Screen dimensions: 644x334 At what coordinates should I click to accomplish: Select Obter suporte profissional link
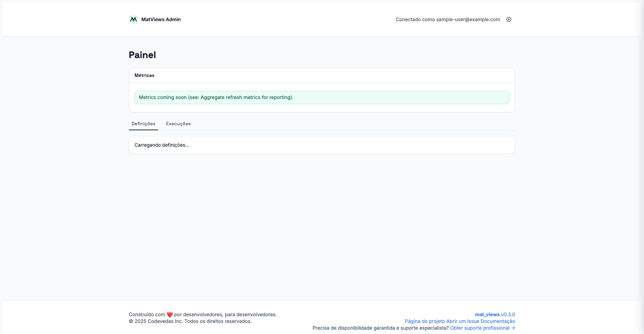point(480,328)
